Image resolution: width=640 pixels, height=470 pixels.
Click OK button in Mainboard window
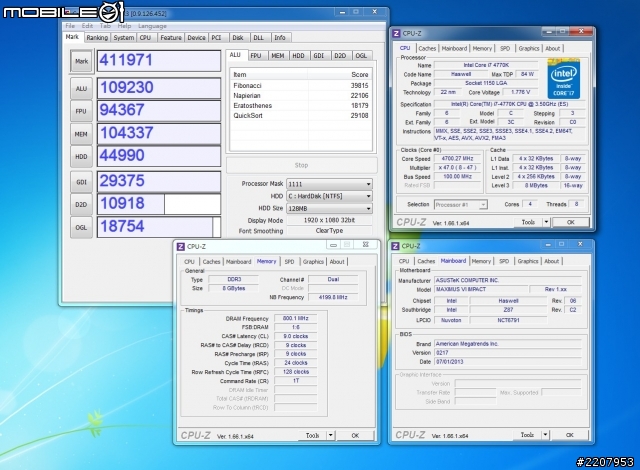[570, 435]
